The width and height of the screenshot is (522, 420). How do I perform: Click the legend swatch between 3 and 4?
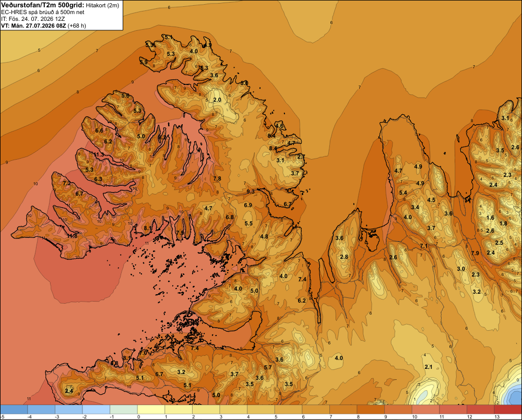[233, 410]
